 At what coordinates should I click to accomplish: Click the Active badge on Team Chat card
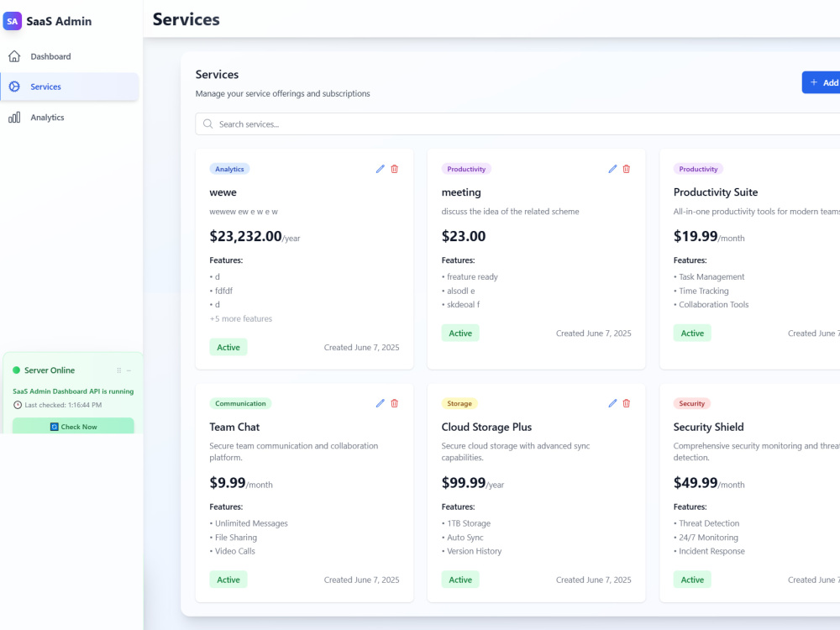pyautogui.click(x=228, y=580)
